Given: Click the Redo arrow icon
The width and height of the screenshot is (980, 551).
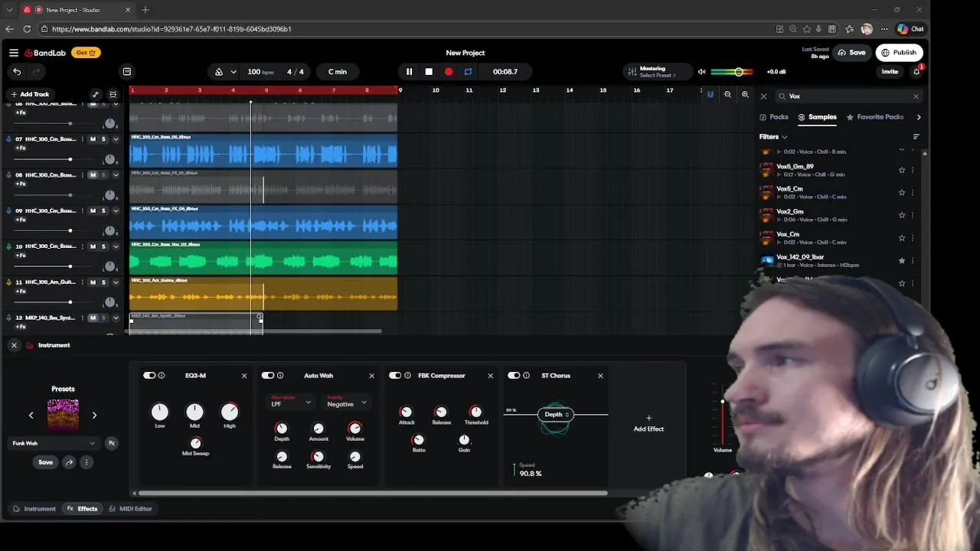Looking at the screenshot, I should point(35,71).
